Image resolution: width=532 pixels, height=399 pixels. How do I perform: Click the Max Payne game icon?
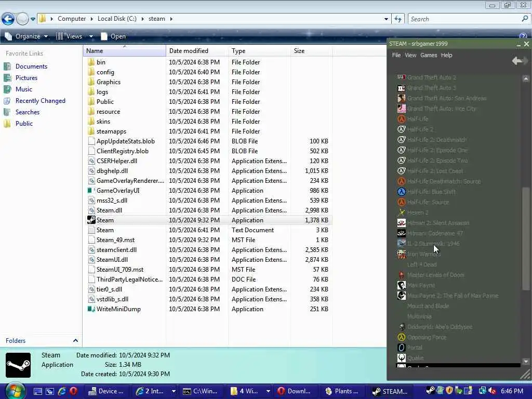[402, 285]
